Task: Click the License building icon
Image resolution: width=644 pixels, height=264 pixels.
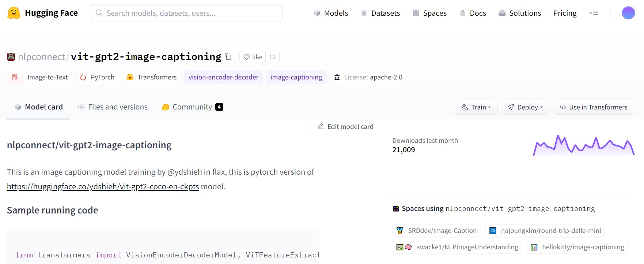Action: (x=337, y=77)
